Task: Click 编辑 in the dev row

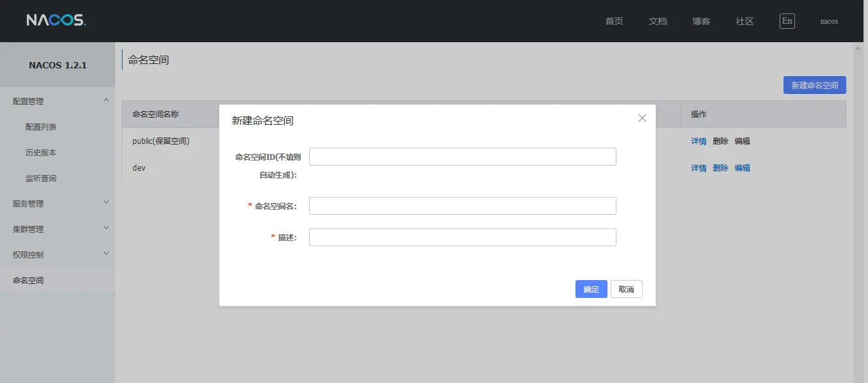Action: click(742, 168)
